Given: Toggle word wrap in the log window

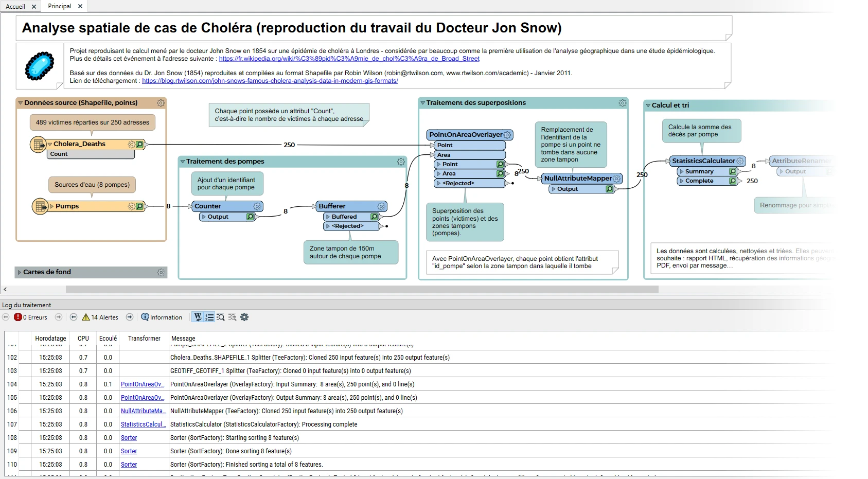Looking at the screenshot, I should click(198, 317).
